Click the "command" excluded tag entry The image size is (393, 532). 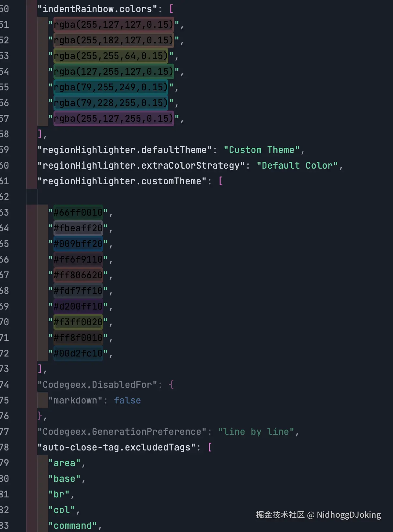(72, 525)
